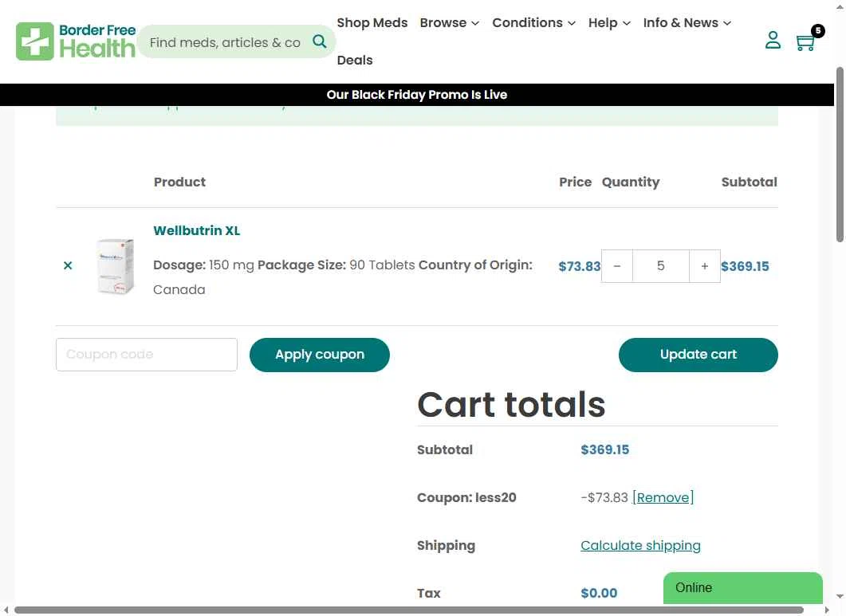Increase quantity with the plus button
The width and height of the screenshot is (846, 616).
[x=705, y=266]
